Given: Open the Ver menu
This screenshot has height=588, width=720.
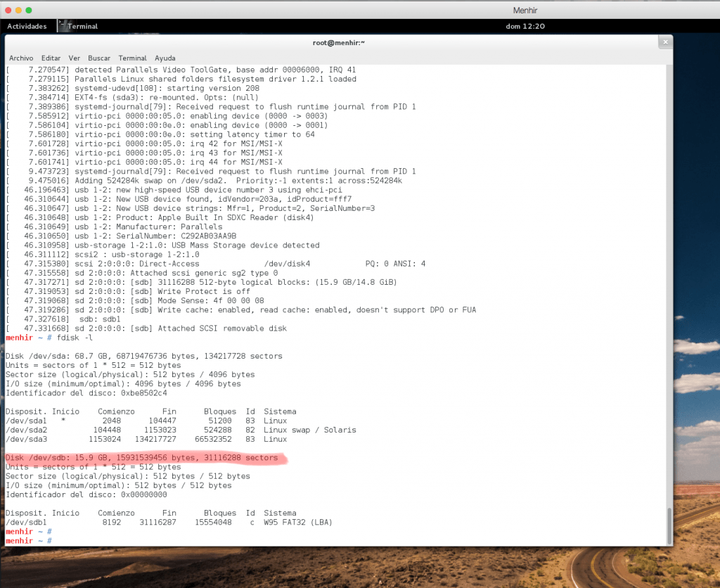Looking at the screenshot, I should [75, 58].
